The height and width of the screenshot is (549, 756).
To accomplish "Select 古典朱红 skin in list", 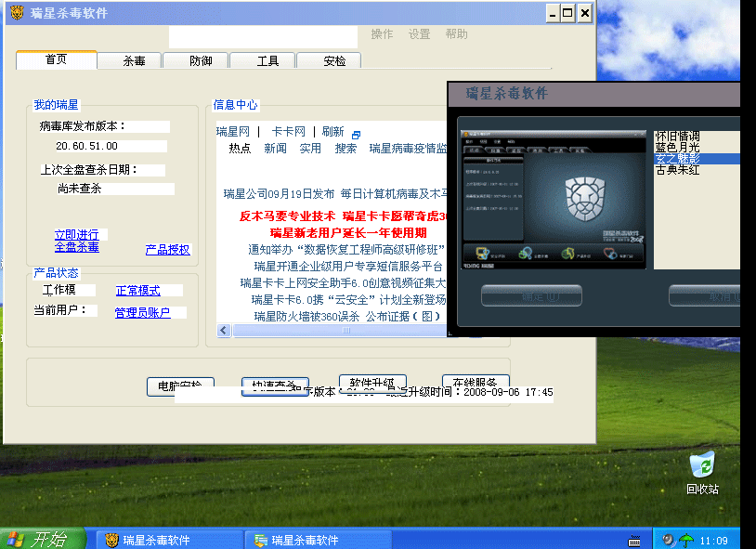I will tap(697, 170).
